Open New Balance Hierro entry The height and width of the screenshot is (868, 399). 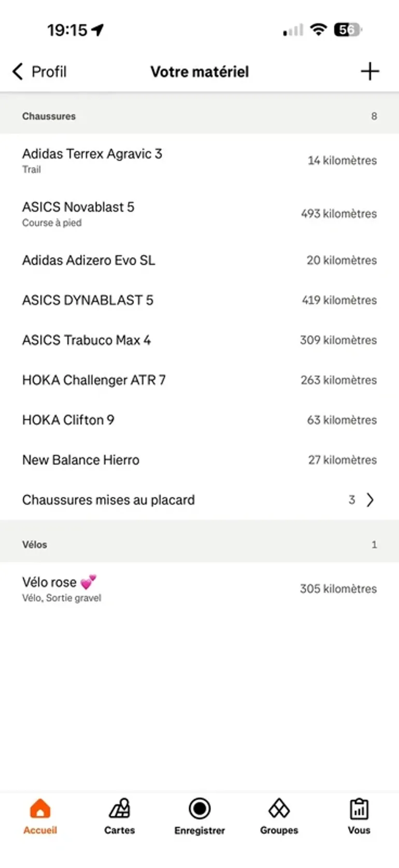[199, 460]
